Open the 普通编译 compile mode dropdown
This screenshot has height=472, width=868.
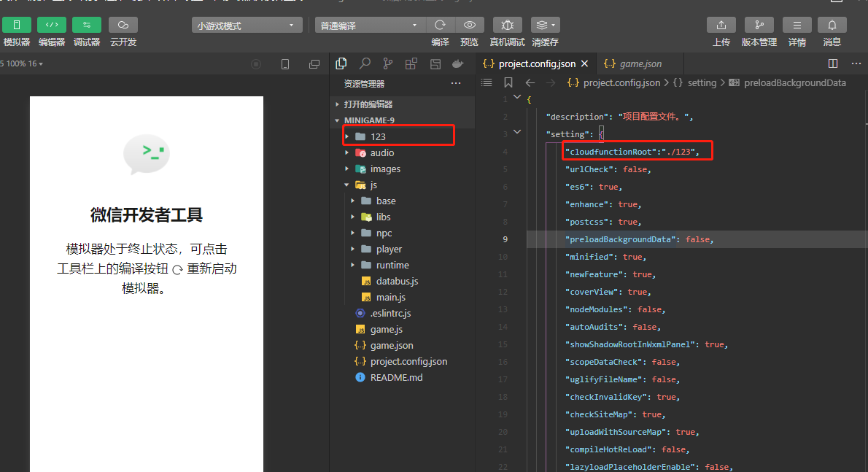(x=370, y=26)
